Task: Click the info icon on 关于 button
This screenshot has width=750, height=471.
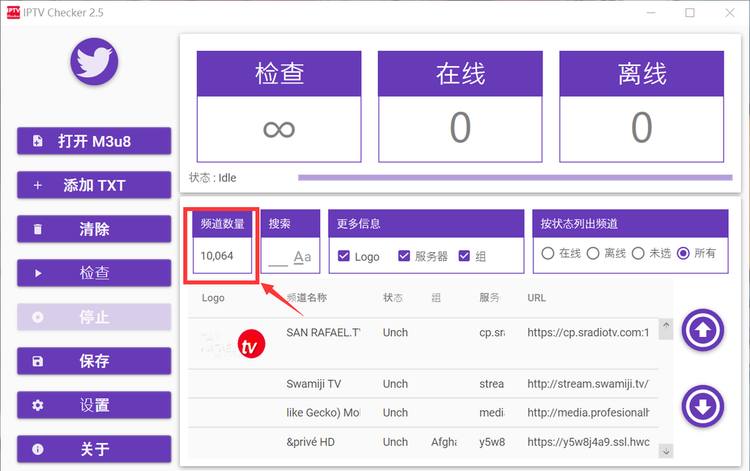Action: [x=38, y=449]
